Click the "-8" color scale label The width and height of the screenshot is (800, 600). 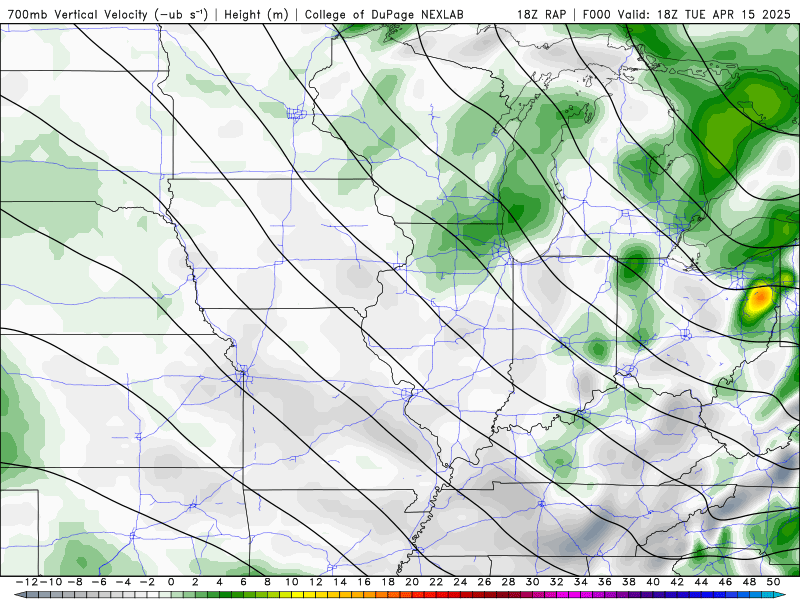click(75, 582)
